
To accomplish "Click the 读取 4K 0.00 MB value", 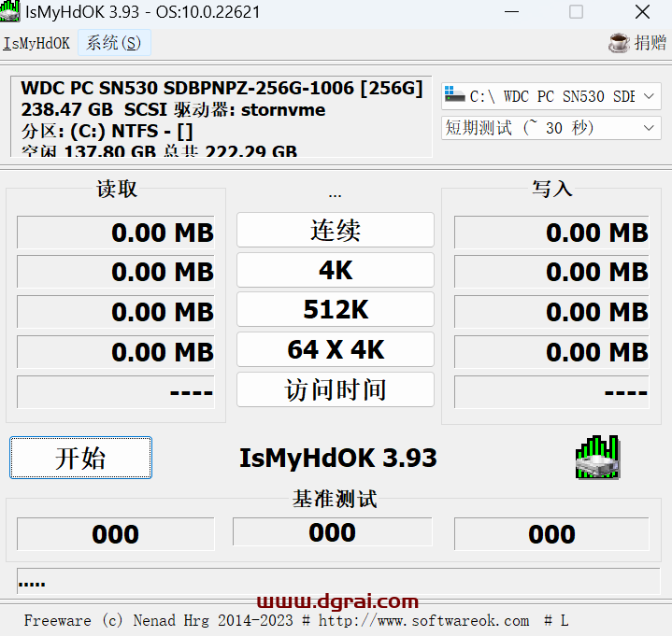I will (x=116, y=272).
